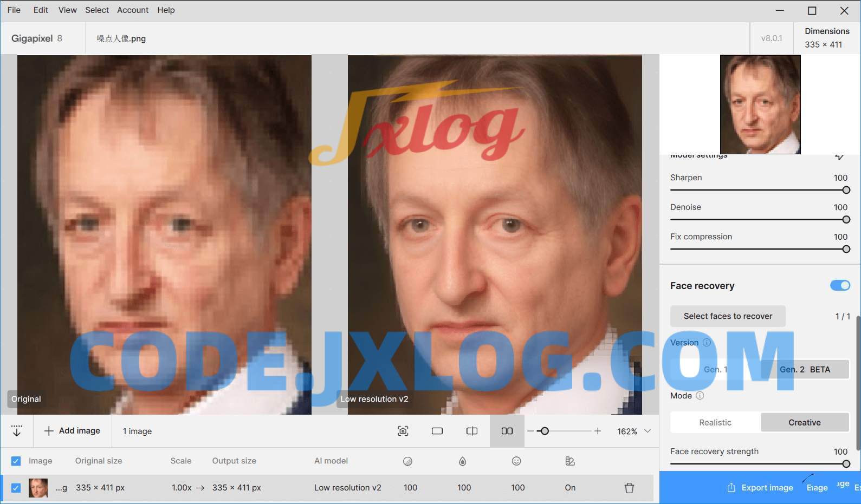The image size is (861, 504).
Task: Switch to split view layout icon
Action: tap(472, 431)
